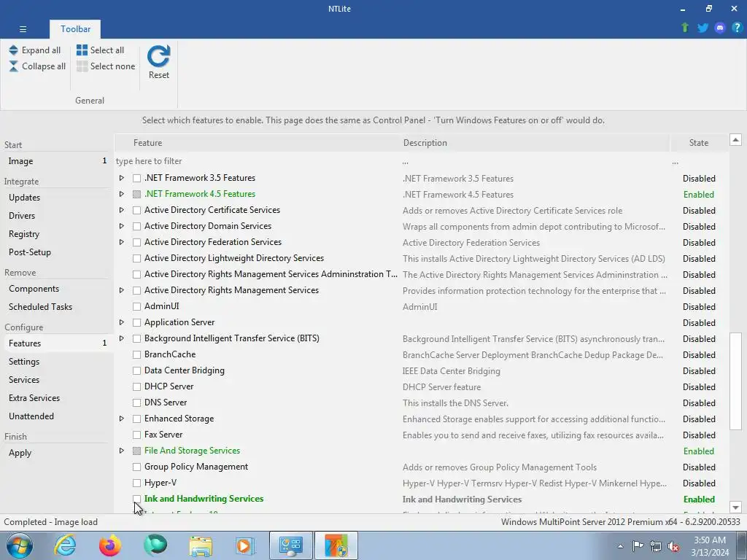The width and height of the screenshot is (747, 560).
Task: Switch to the NTLite taskbar icon
Action: [x=337, y=545]
